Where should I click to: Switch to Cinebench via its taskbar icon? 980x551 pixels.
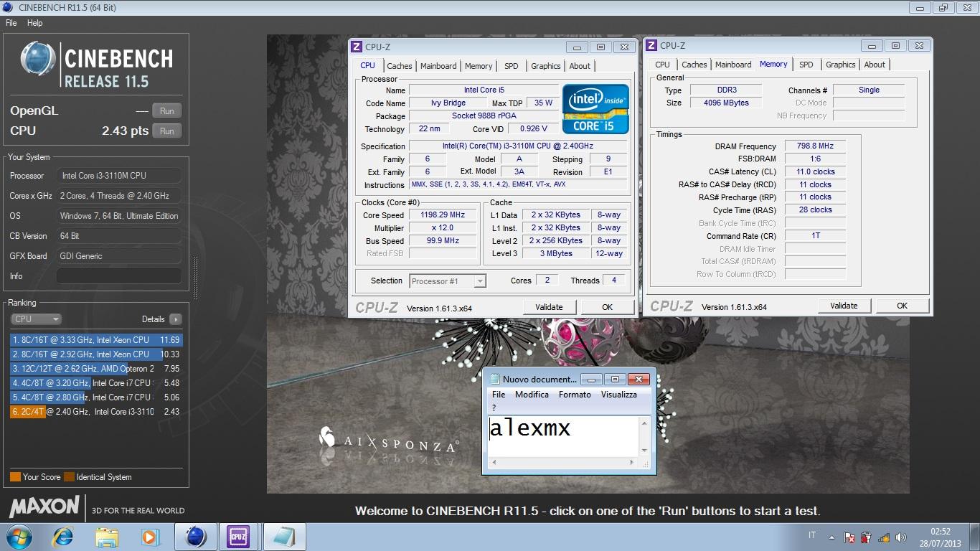tap(196, 537)
